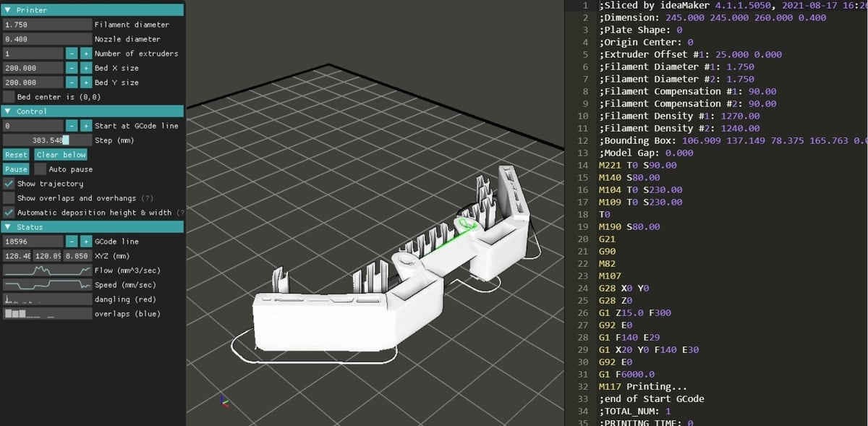Collapse the Control panel
This screenshot has width=868, height=426.
7,111
